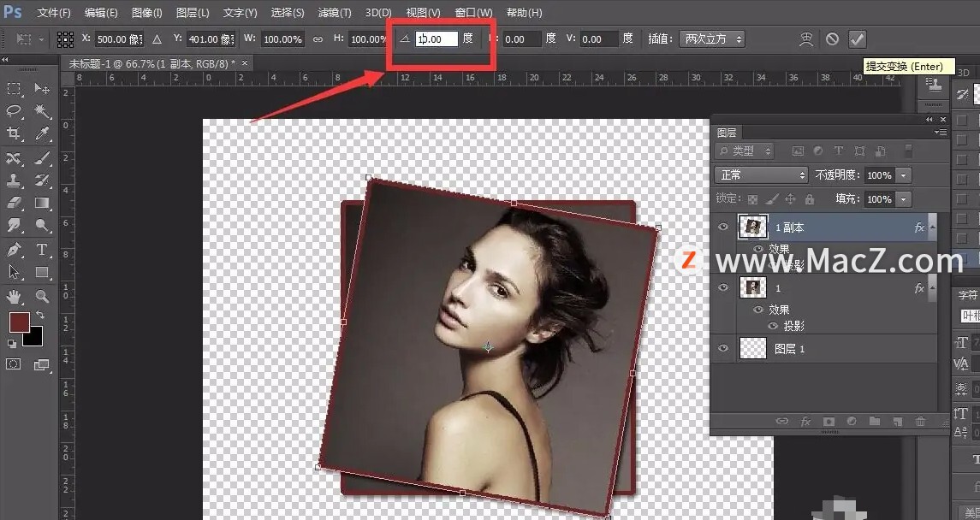Click the dark red foreground color swatch
Image resolution: width=980 pixels, height=520 pixels.
[x=18, y=322]
